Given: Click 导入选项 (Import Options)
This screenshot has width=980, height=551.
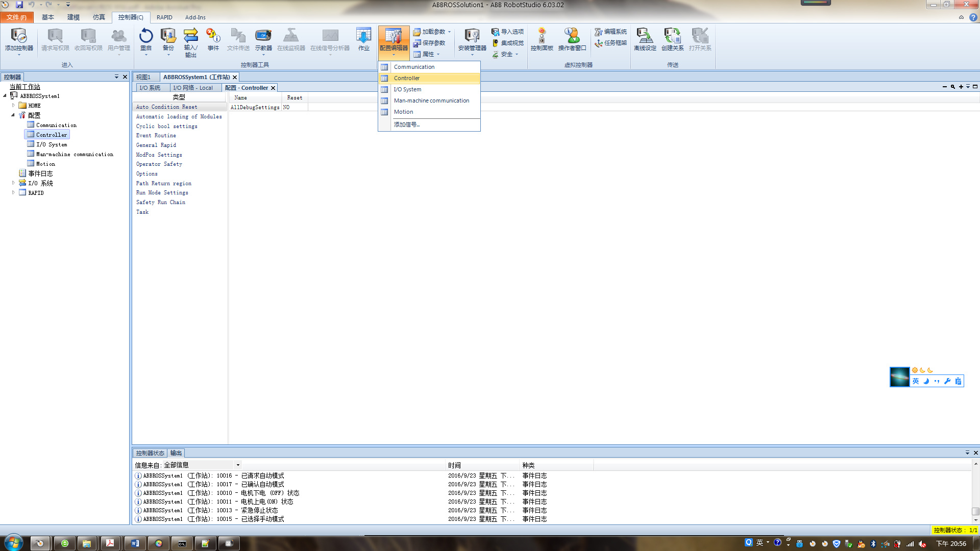Looking at the screenshot, I should [507, 32].
